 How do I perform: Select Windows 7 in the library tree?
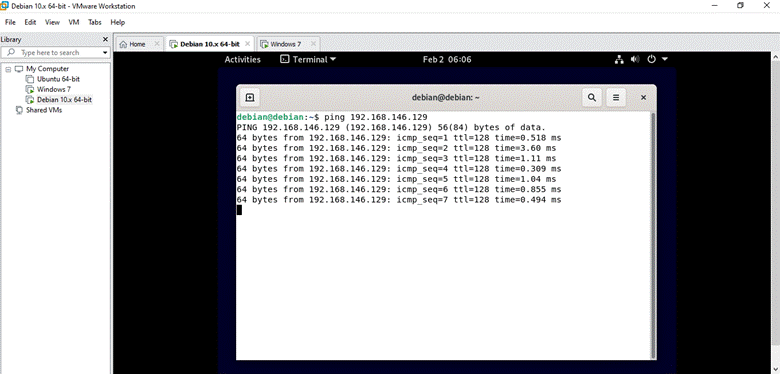pos(54,90)
